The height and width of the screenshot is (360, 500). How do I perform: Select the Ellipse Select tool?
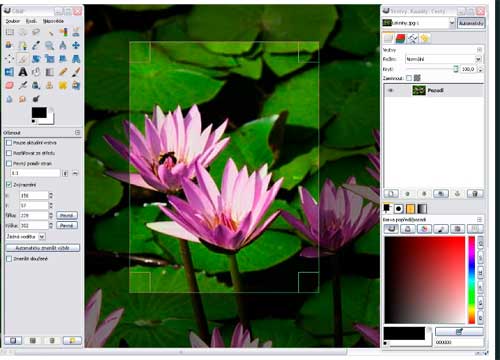23,32
